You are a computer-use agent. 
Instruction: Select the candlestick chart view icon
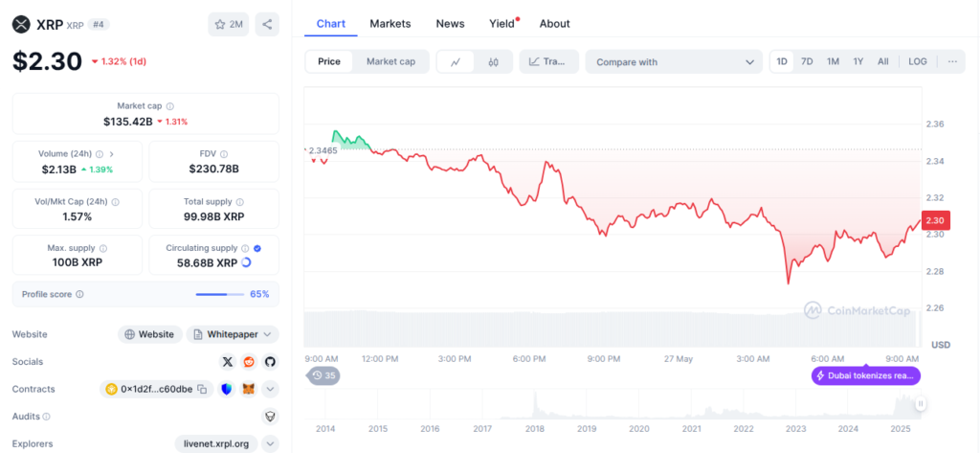point(493,62)
